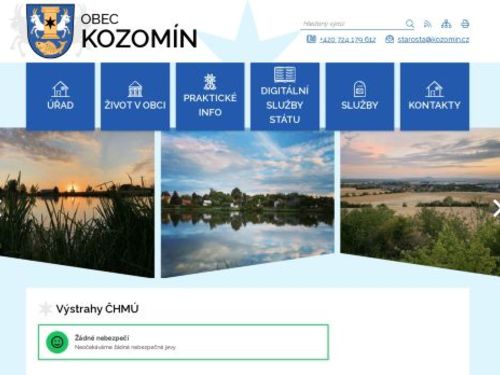This screenshot has height=375, width=500.
Task: Open the PRAKTICKÉ INFO menu tile
Action: pyautogui.click(x=210, y=96)
